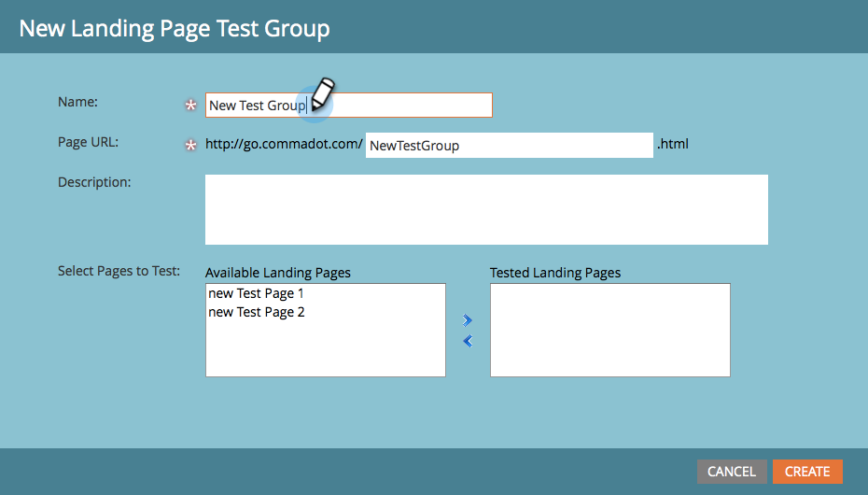Click the "Select Pages to Test:" label
868x495 pixels.
(119, 271)
